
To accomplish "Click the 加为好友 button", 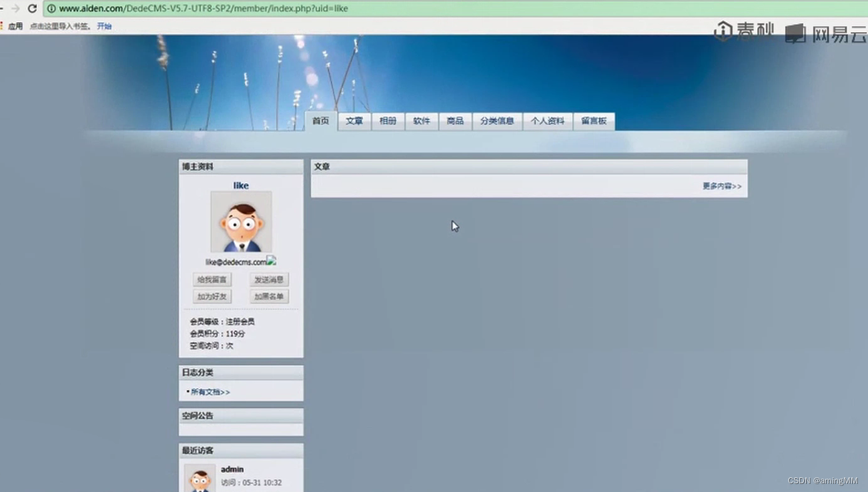I will tap(211, 296).
